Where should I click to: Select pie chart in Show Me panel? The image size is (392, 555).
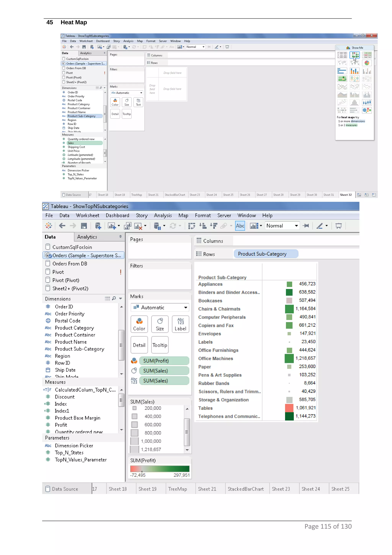coord(367,63)
